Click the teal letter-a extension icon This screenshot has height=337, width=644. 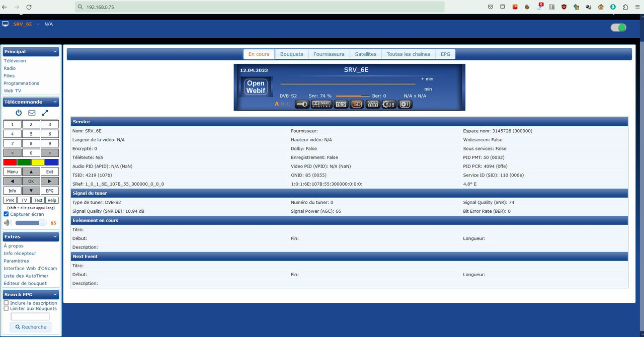pos(613,7)
